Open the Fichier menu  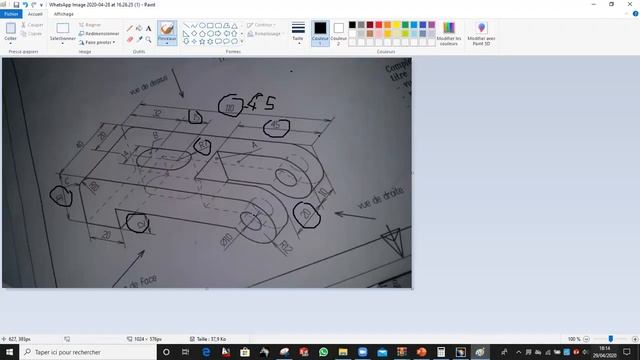[11, 14]
